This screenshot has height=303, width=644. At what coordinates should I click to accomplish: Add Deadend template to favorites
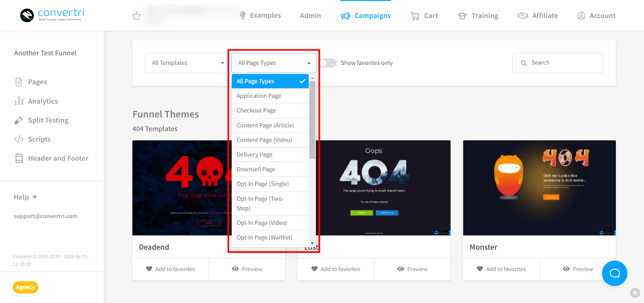(x=170, y=269)
